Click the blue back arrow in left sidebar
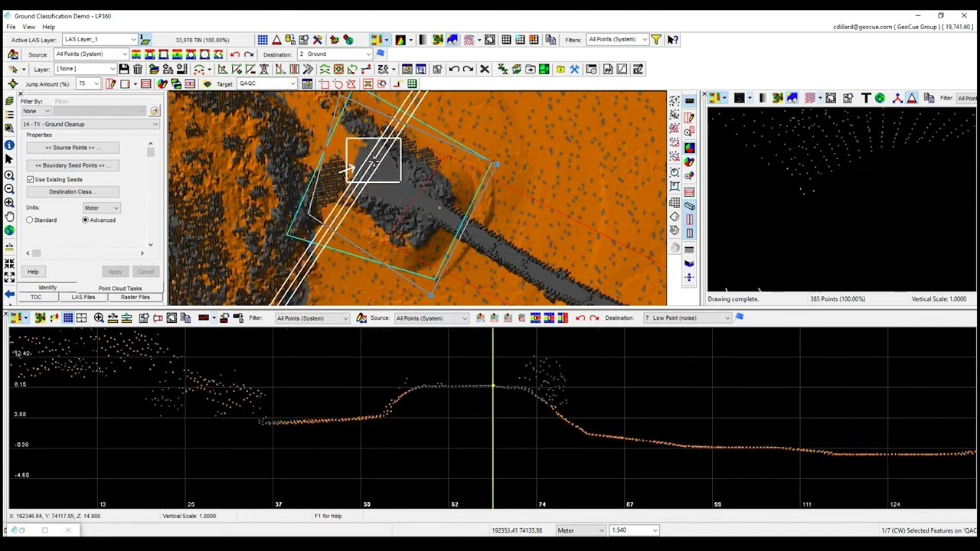 click(x=9, y=294)
